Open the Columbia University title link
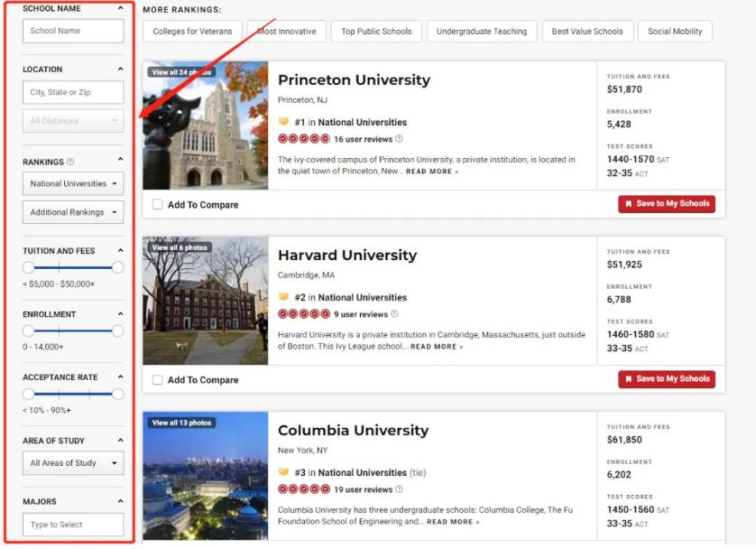Screen dimensions: 756x549 click(x=353, y=430)
